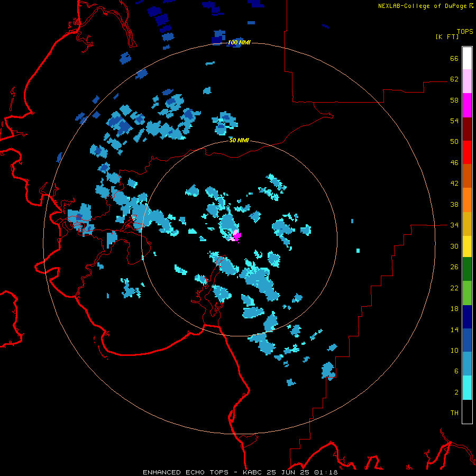476x476 pixels.
Task: Pick the dark orange legend swatch
Action: (467, 176)
